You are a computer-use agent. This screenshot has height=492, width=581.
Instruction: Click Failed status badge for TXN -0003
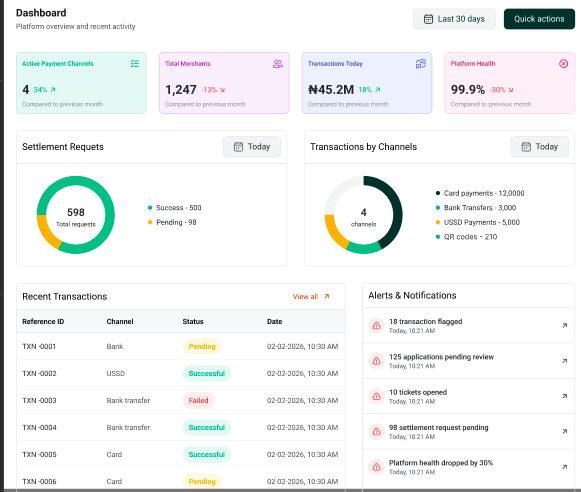pos(199,400)
